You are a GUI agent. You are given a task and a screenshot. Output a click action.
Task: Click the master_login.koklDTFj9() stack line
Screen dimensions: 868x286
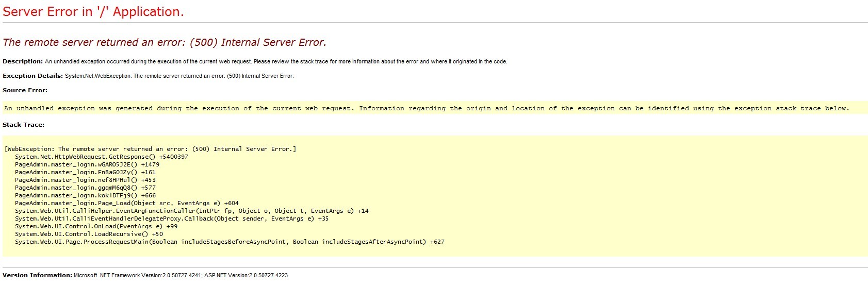[x=85, y=195]
